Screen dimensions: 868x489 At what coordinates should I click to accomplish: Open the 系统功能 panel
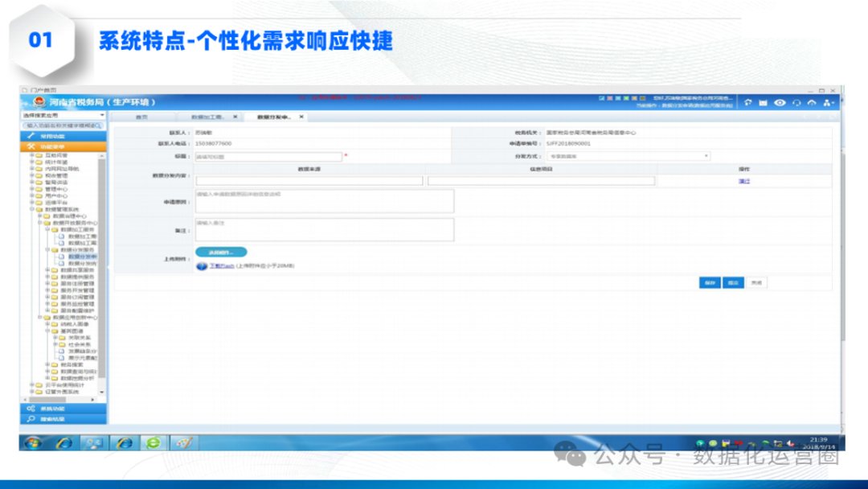coord(63,409)
